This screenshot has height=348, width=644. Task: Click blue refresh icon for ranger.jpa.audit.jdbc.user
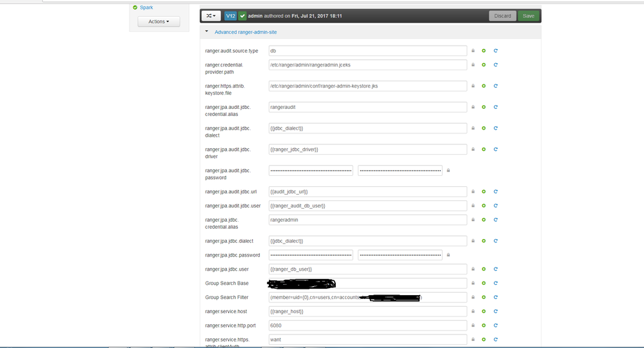496,206
